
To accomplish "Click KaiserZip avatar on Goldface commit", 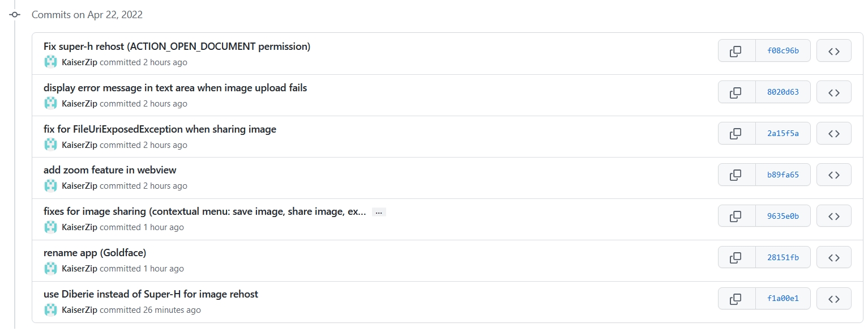I will [x=51, y=269].
